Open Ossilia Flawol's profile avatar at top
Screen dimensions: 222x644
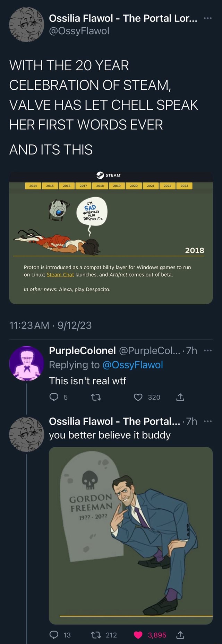tap(26, 24)
